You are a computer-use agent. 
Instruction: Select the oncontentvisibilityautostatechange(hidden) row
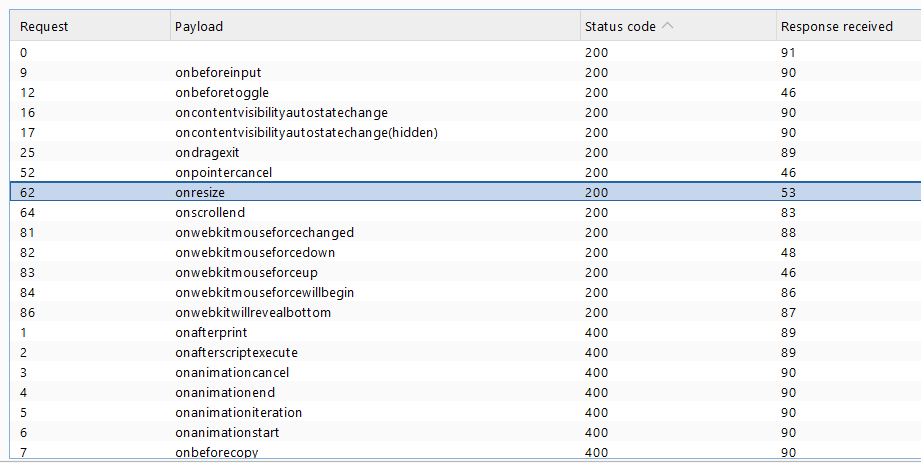coord(466,132)
